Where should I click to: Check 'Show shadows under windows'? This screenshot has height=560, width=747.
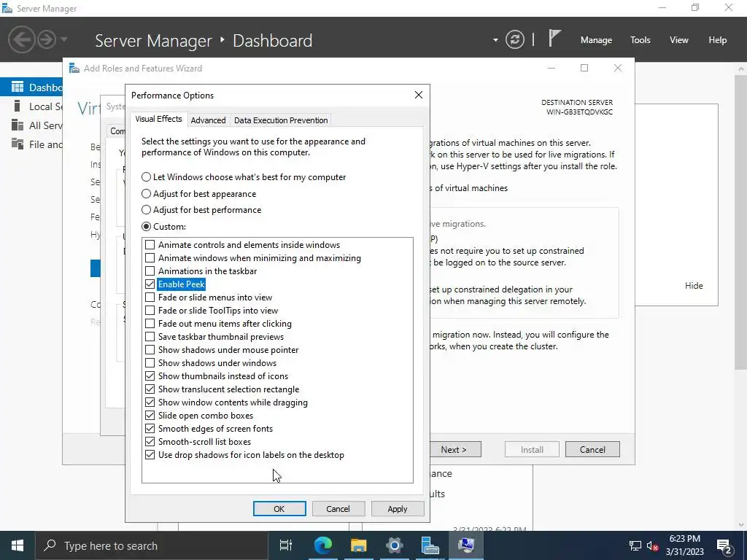(150, 363)
